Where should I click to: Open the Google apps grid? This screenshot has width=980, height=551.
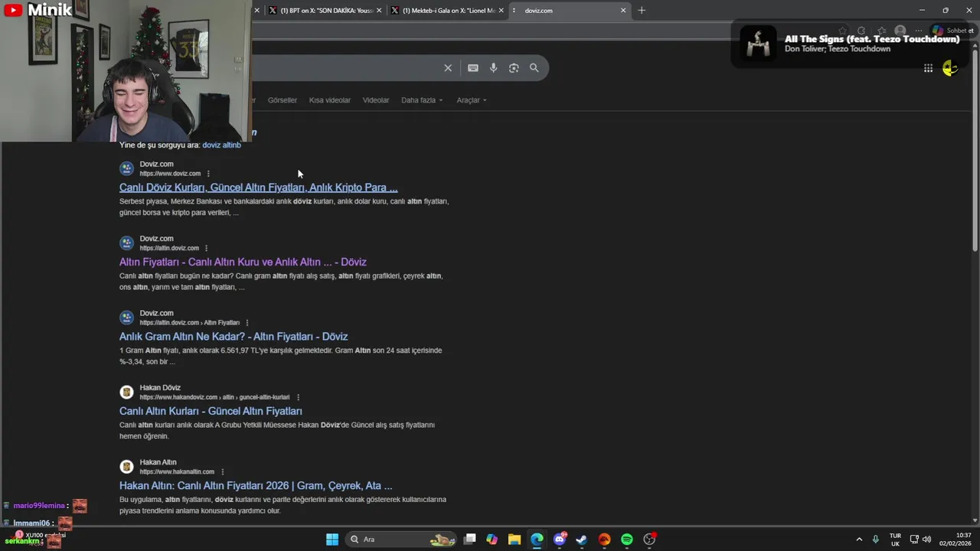[x=928, y=68]
